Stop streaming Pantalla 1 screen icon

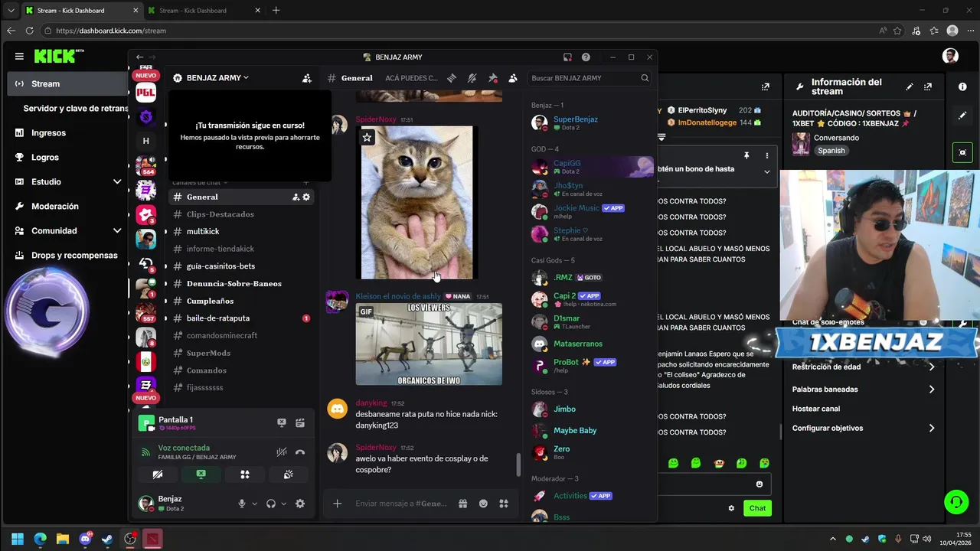point(282,422)
